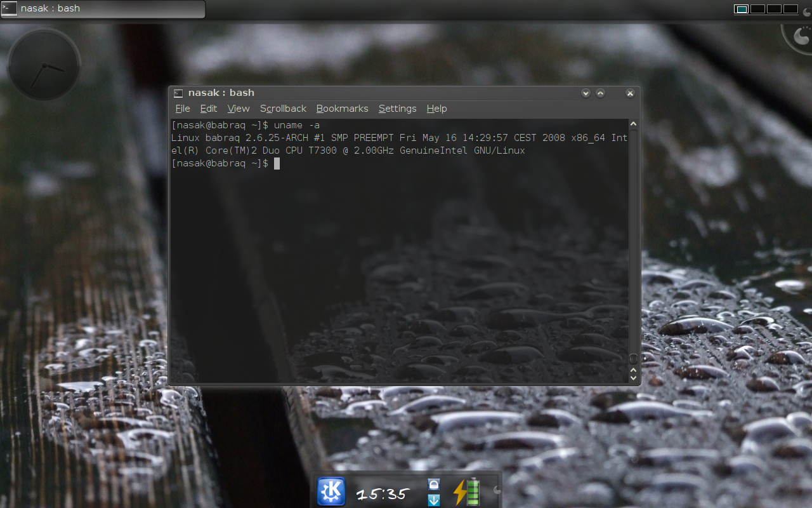Open the battery monitor applet
The image size is (812, 508).
pos(466,492)
